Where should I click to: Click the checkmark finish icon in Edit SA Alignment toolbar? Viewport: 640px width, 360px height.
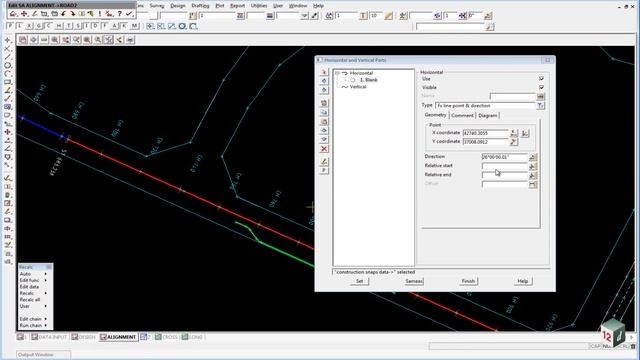pyautogui.click(x=129, y=14)
